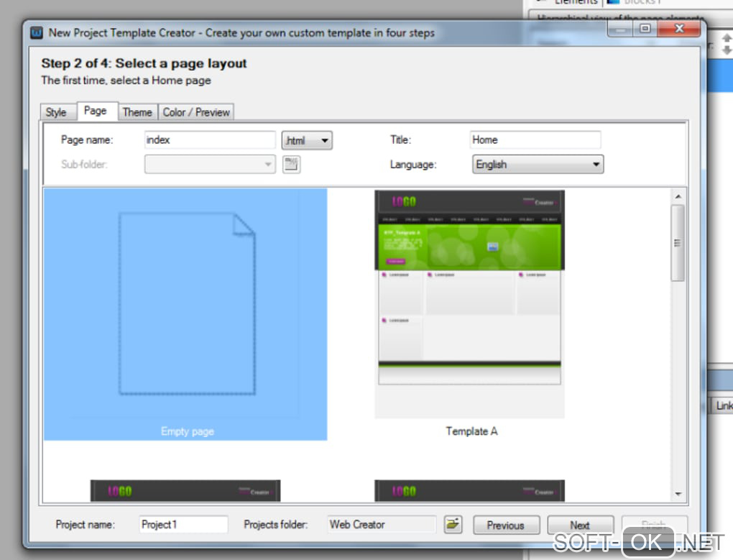Viewport: 733px width, 560px height.
Task: Go to the Color / Preview tab
Action: [x=196, y=112]
